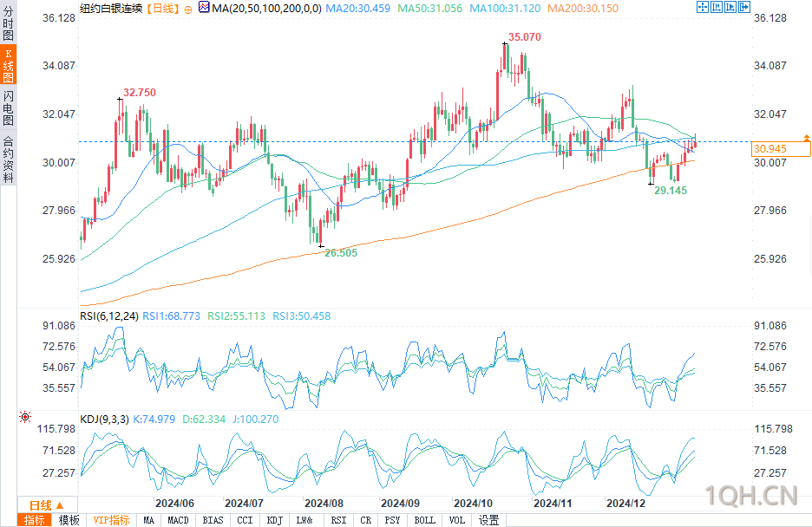
Task: Switch to the 分时图 view tab
Action: (x=9, y=23)
